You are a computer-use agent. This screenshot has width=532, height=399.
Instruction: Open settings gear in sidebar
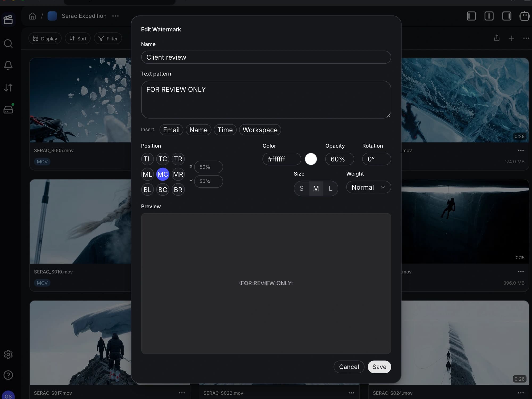tap(8, 354)
